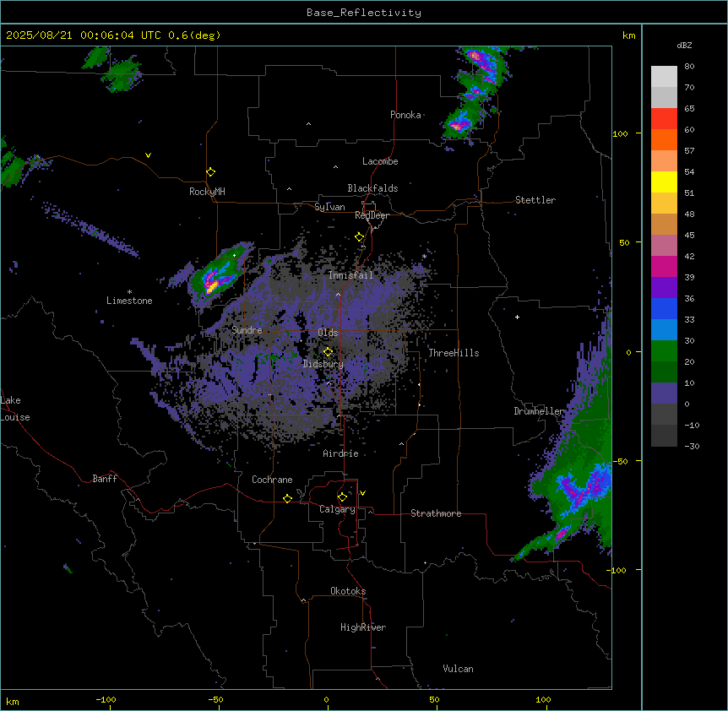Click the Sundre label
The height and width of the screenshot is (711, 728).
tap(247, 330)
